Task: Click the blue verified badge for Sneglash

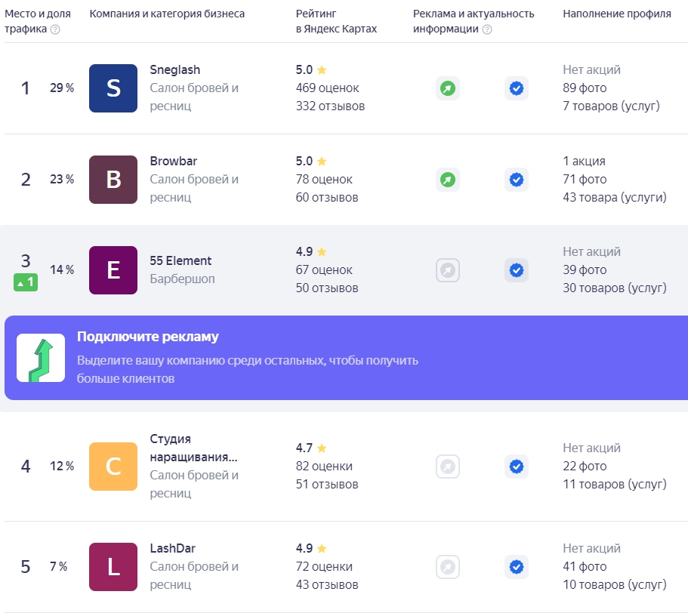Action: [x=517, y=88]
